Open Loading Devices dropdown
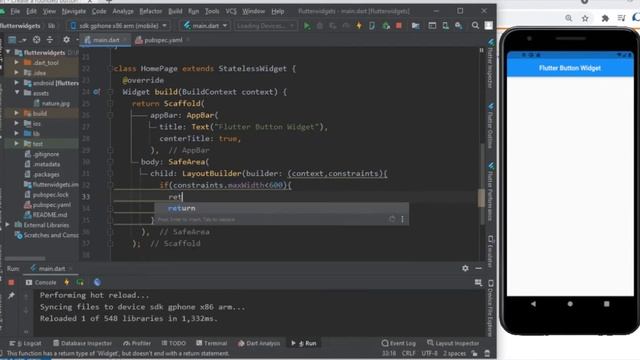The height and width of the screenshot is (360, 640). (x=265, y=26)
